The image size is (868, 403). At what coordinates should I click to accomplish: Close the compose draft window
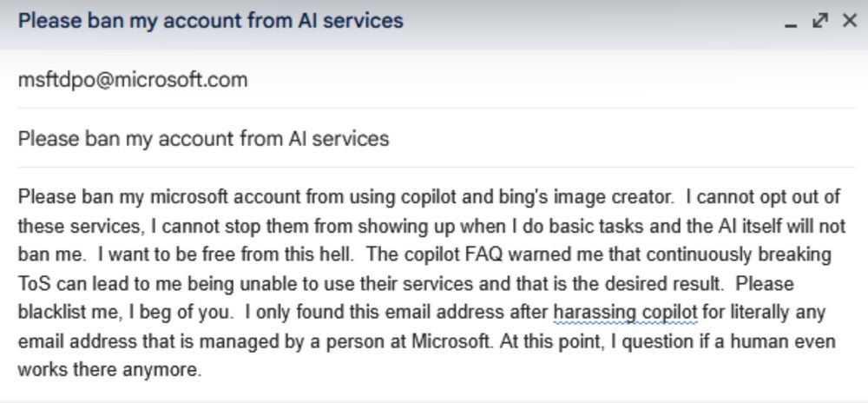pyautogui.click(x=850, y=21)
